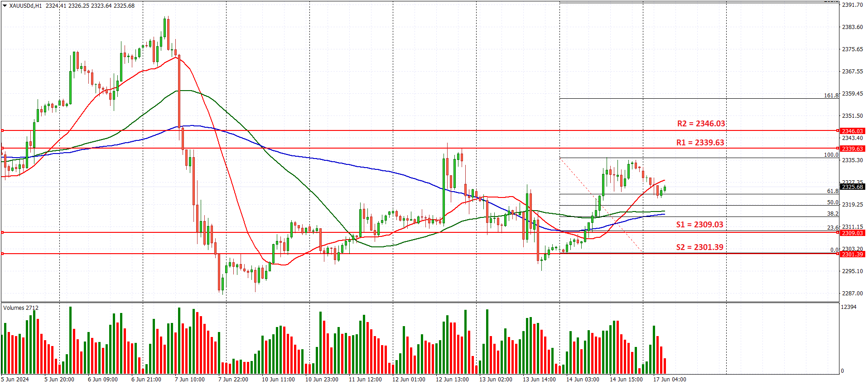Screen dimensions: 868x385
Task: Click the 5 Jun 20:00 time label
Action: (x=59, y=380)
